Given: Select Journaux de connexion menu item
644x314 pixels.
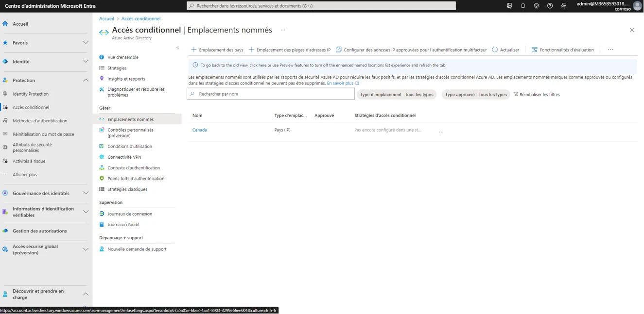Looking at the screenshot, I should [x=130, y=214].
